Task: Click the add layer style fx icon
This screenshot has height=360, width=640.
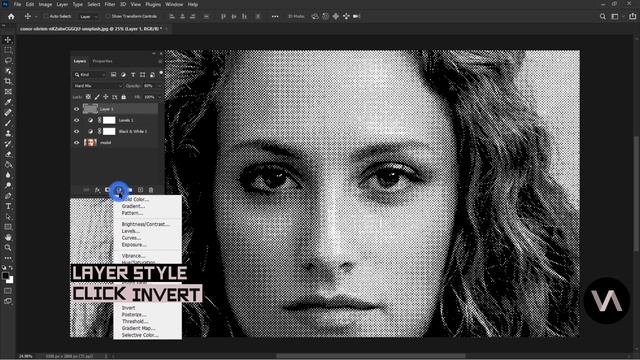Action: pos(97,190)
